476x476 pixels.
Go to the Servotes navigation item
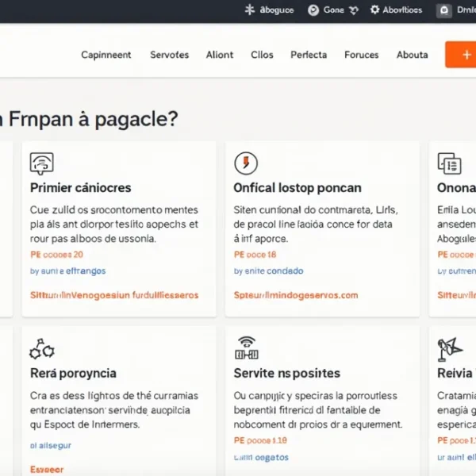point(169,55)
